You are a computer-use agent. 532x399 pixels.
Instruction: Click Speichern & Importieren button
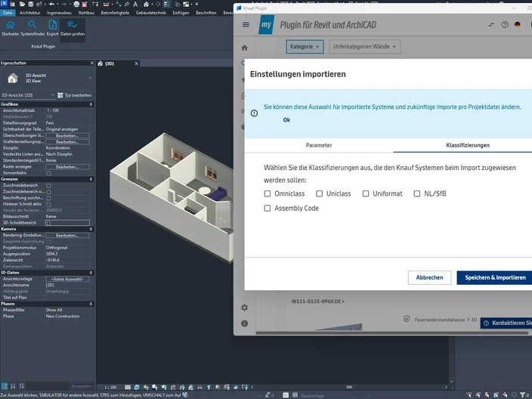click(495, 277)
